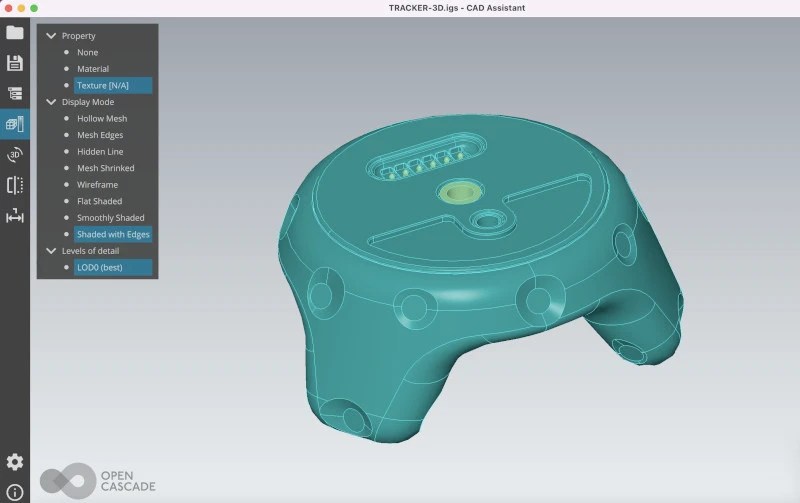Viewport: 800px width, 503px height.
Task: Select LOD0 (best) detail level
Action: [x=113, y=267]
